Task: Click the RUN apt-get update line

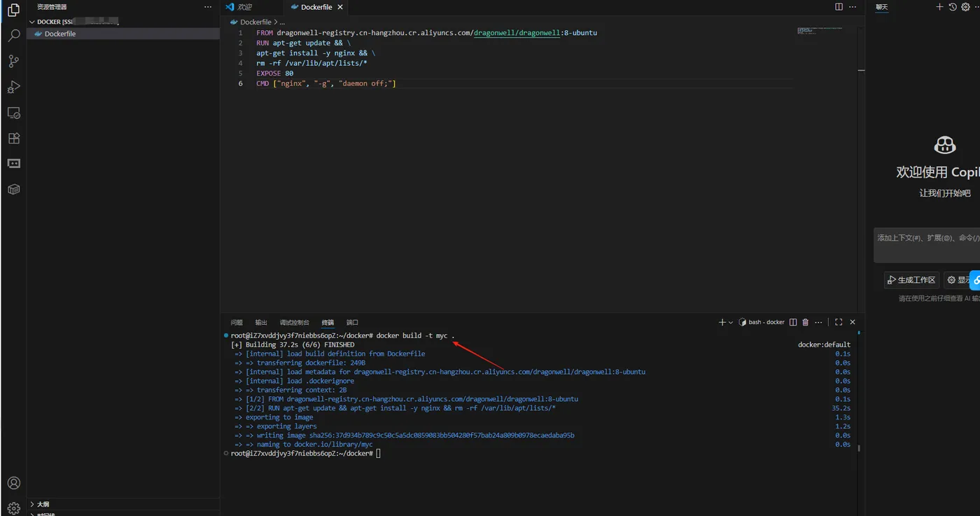Action: (x=304, y=43)
